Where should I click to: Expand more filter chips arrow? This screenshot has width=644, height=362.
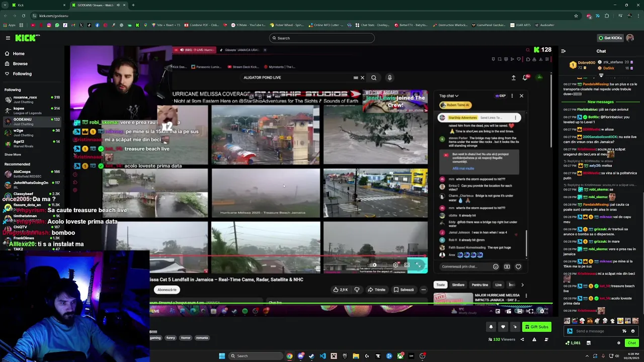click(522, 285)
